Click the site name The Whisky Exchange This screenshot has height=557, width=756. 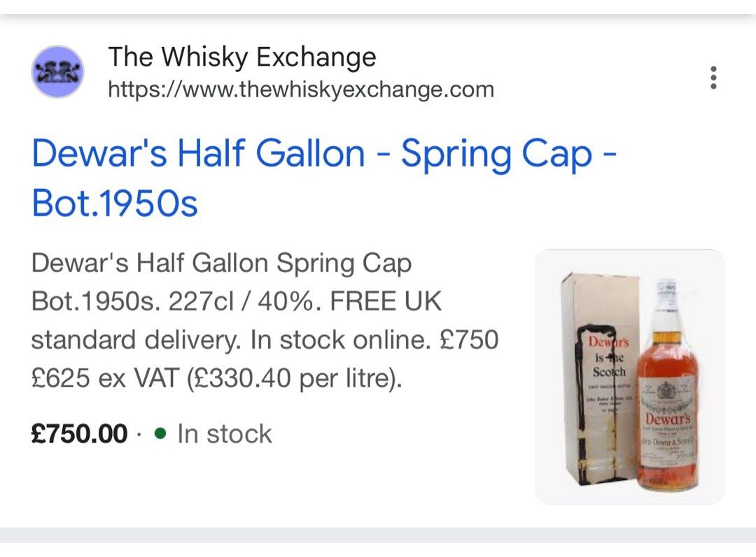click(x=242, y=57)
